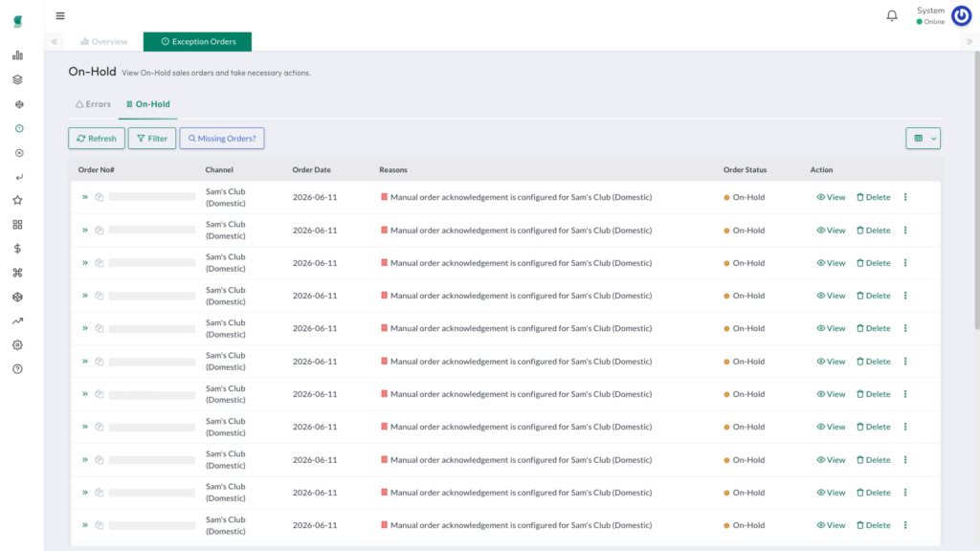Click the Online status text

[934, 22]
